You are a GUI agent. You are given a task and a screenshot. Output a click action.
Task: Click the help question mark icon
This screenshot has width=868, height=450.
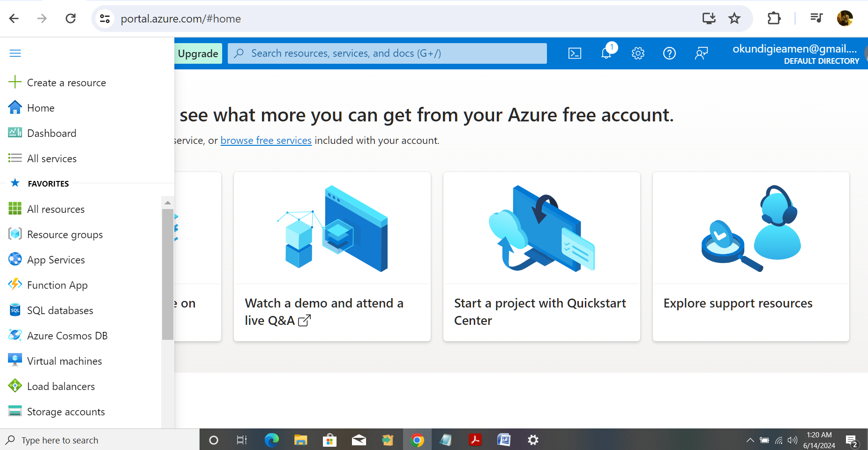pyautogui.click(x=669, y=53)
